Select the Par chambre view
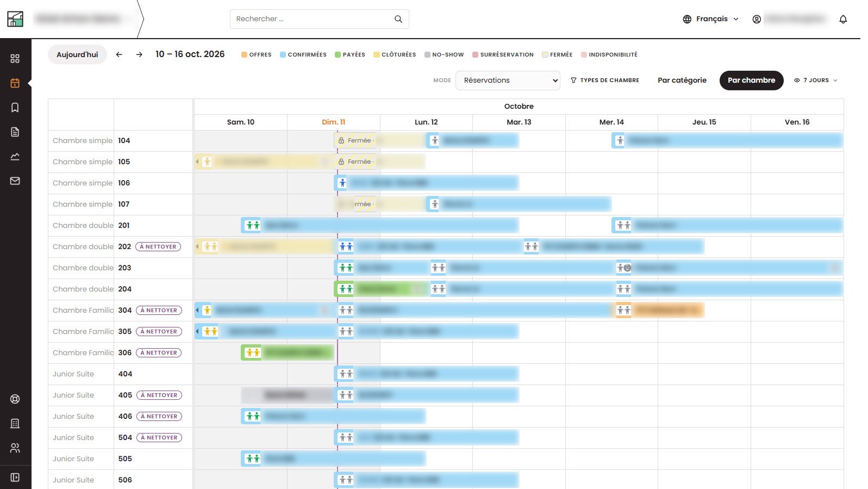The image size is (868, 489). coord(752,81)
